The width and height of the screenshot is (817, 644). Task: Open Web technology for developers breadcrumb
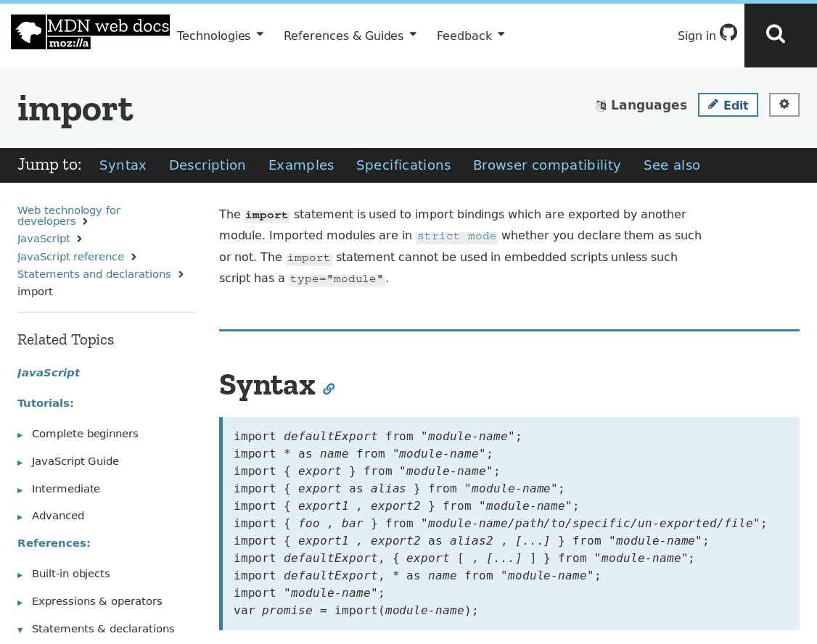69,215
